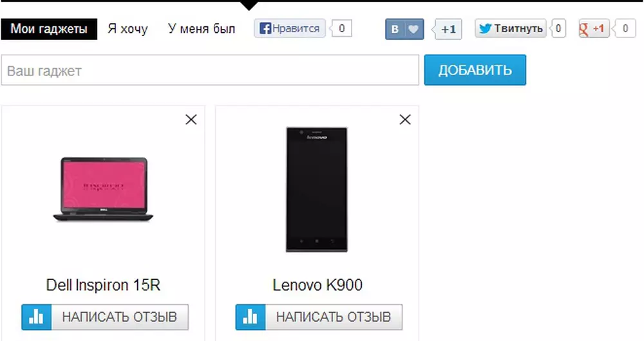
Task: Open the Я хочу tab
Action: (x=128, y=29)
